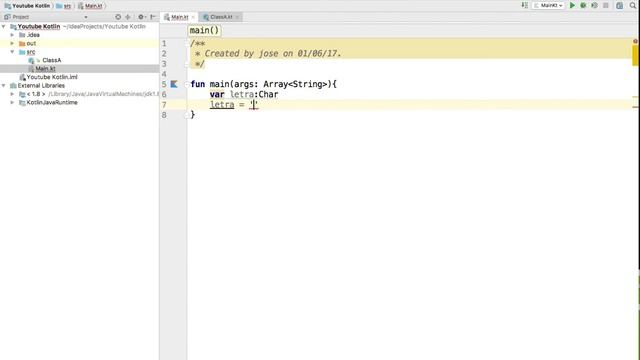Click src breadcrumb in navigation bar
640x360 pixels.
pyautogui.click(x=64, y=6)
